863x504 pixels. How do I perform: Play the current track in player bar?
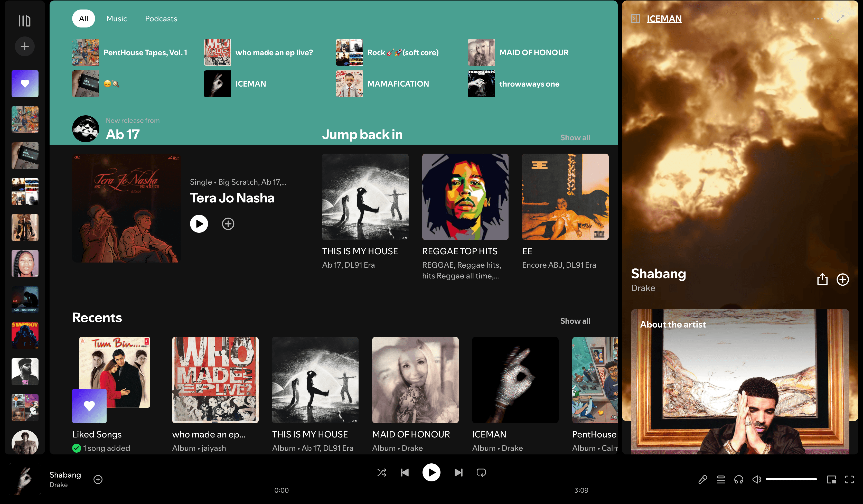pyautogui.click(x=431, y=472)
